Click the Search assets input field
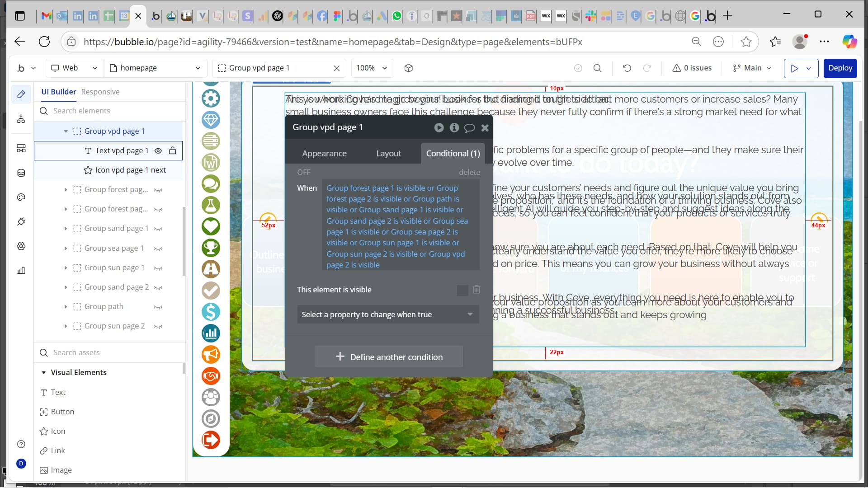 (x=110, y=353)
